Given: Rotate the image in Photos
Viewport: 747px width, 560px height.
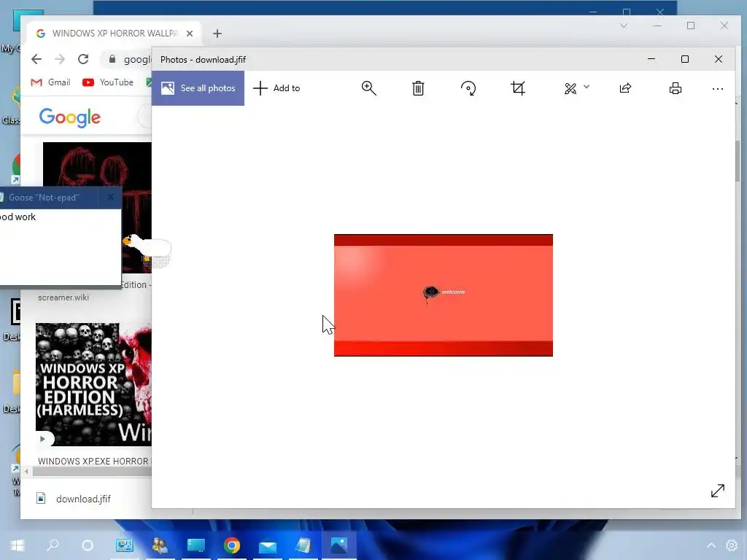Looking at the screenshot, I should [468, 88].
